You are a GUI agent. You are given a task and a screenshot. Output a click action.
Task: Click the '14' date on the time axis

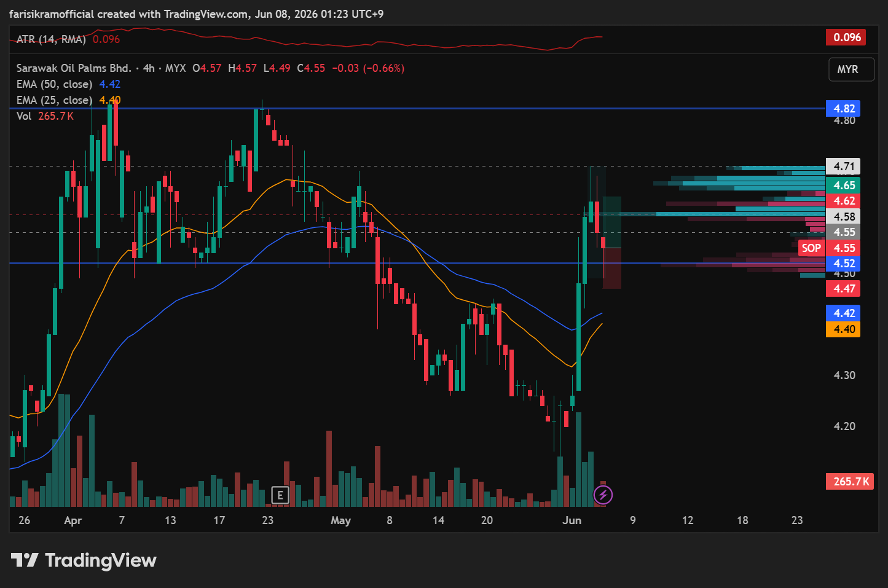438,520
